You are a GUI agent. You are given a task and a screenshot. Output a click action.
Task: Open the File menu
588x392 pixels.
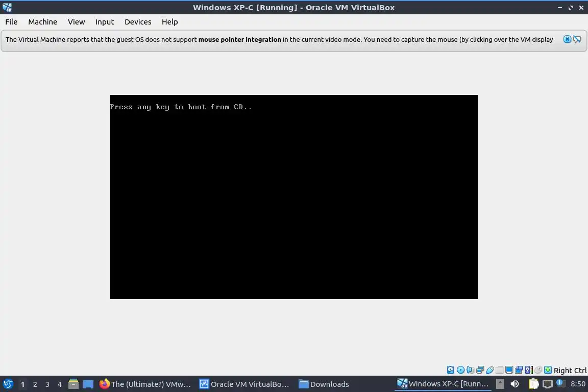11,22
